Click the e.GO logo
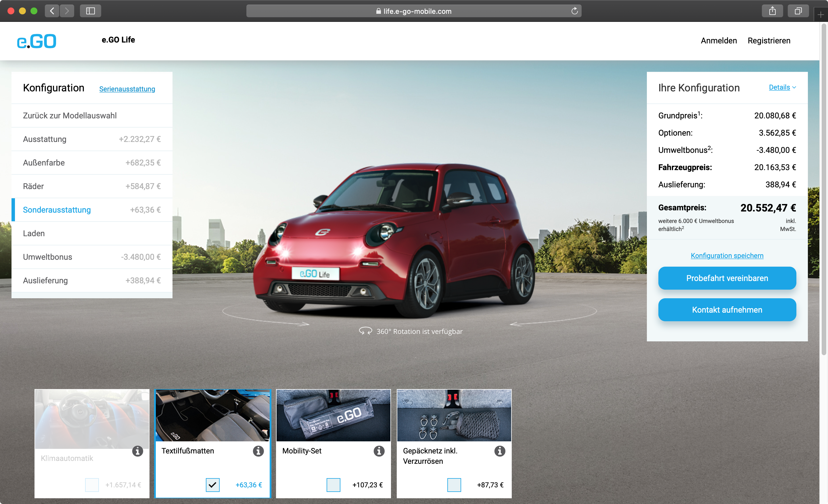 [37, 41]
